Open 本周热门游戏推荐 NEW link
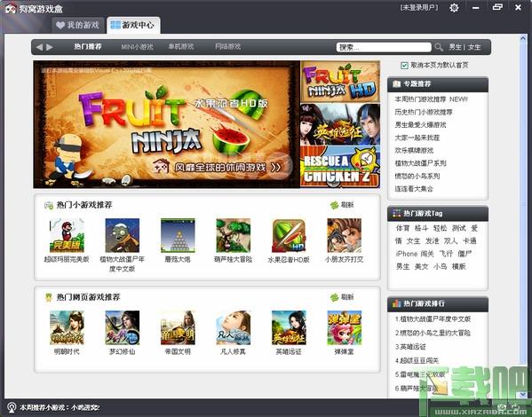 point(431,99)
